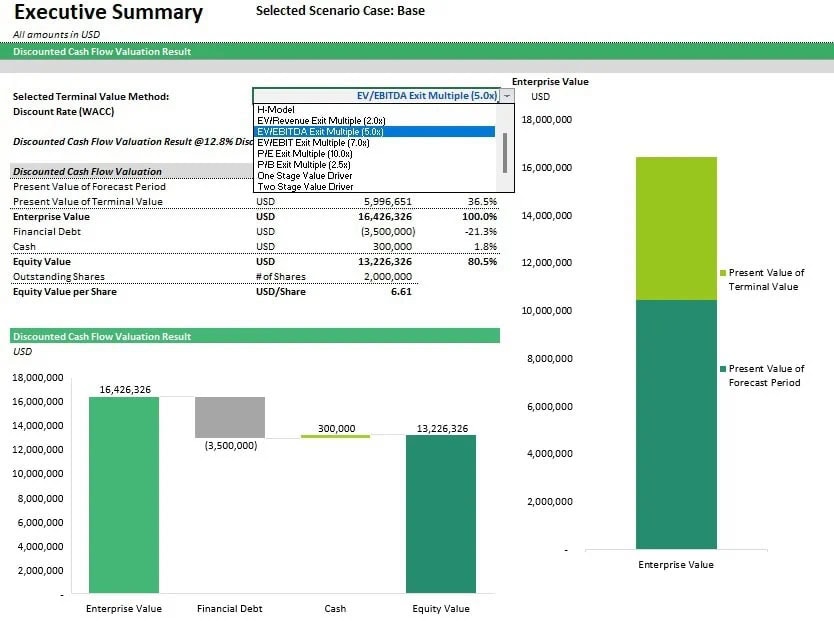The image size is (834, 632).
Task: Click the gray Financial Debt waterfall bar
Action: coord(230,417)
